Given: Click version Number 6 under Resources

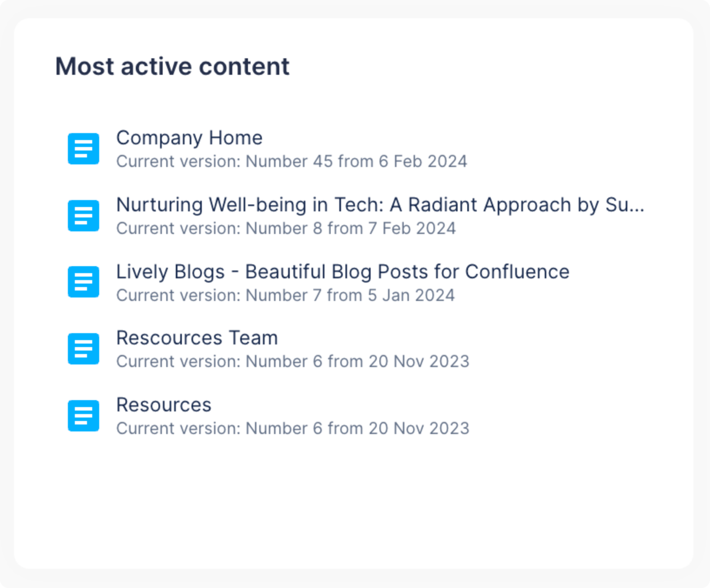Looking at the screenshot, I should [292, 428].
